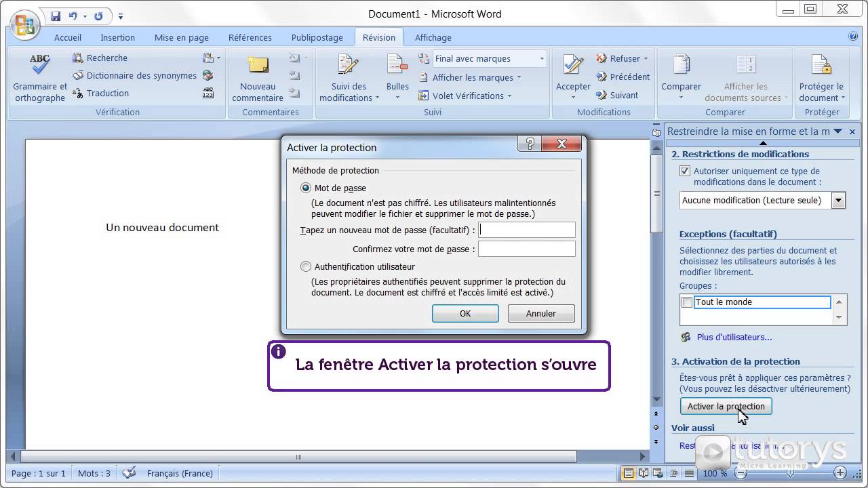
Task: Click Français (France) language indicator
Action: pyautogui.click(x=180, y=473)
